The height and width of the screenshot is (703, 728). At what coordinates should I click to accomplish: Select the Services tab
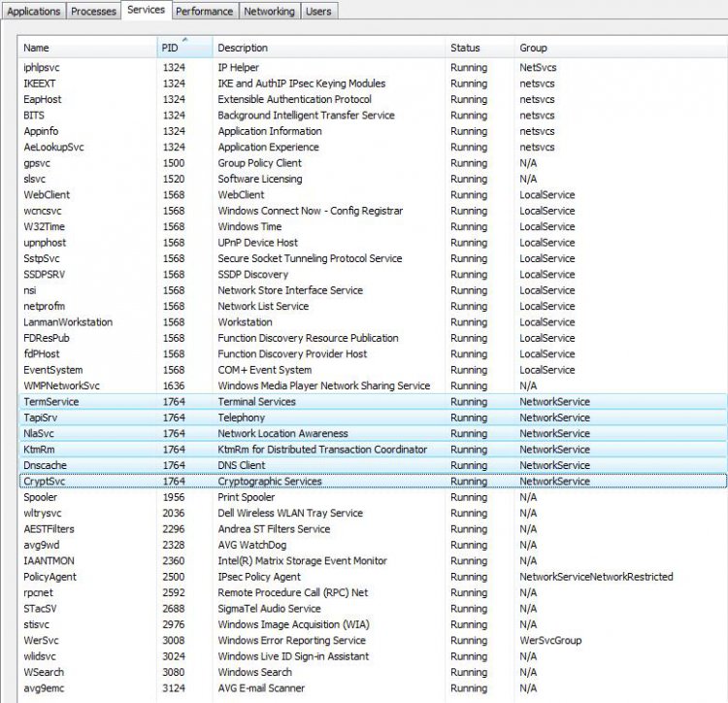tap(146, 10)
